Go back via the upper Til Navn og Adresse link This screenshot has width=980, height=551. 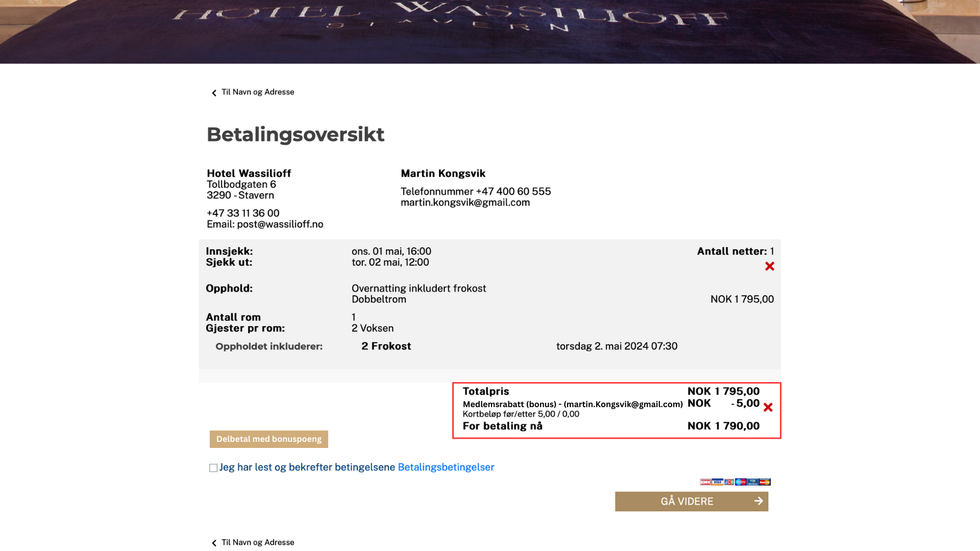(x=253, y=92)
